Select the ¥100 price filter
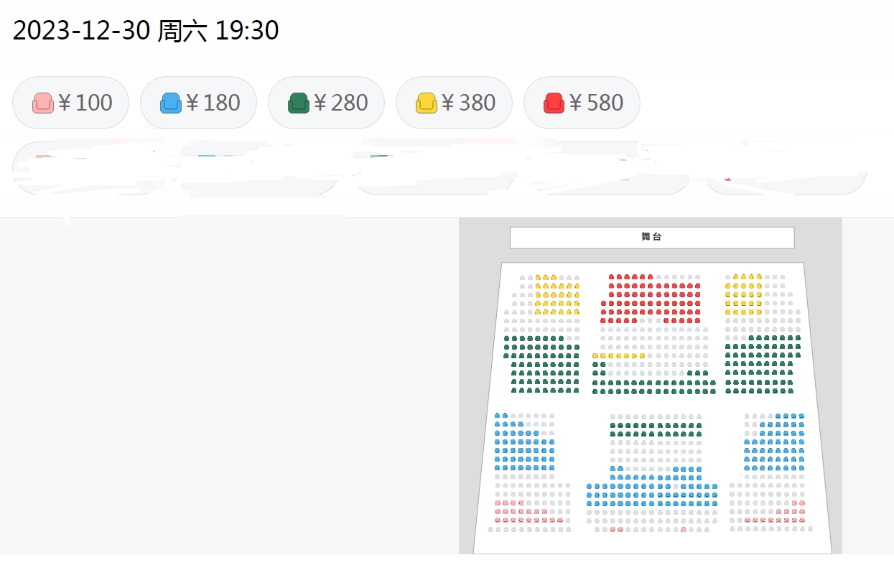Viewport: 894px width, 588px height. tap(71, 103)
